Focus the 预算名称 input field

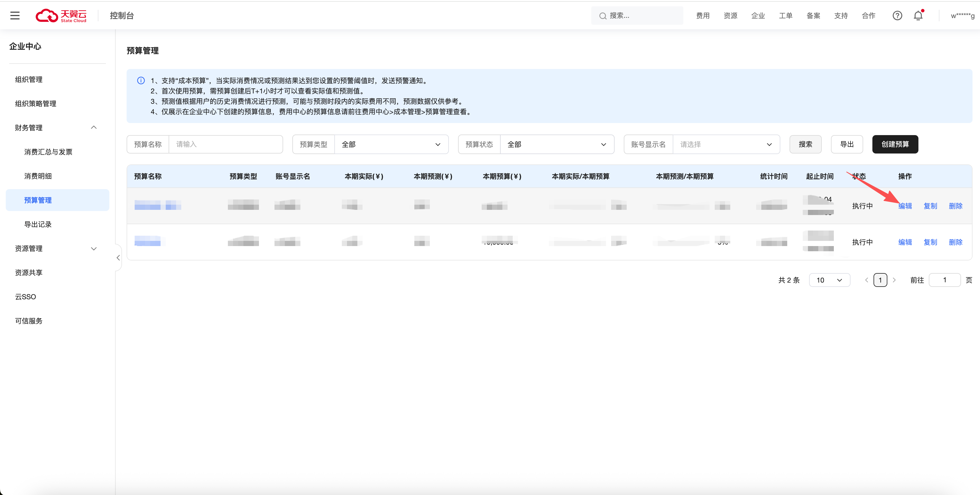coord(225,145)
